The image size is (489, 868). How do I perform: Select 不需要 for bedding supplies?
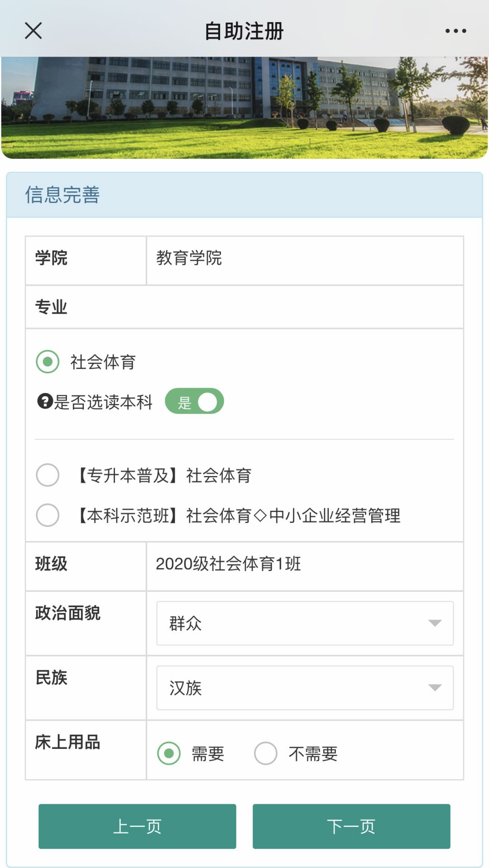pos(266,753)
